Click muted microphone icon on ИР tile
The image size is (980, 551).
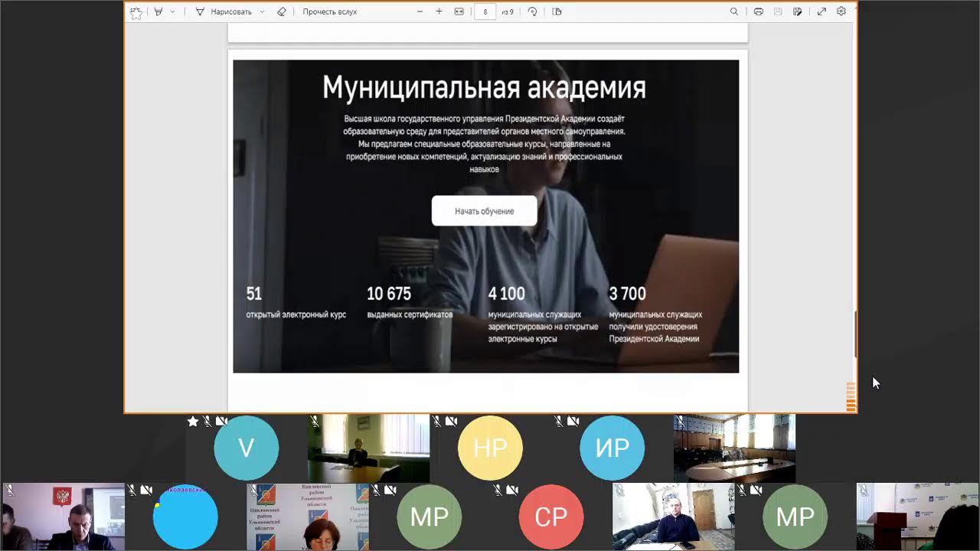[x=559, y=421]
